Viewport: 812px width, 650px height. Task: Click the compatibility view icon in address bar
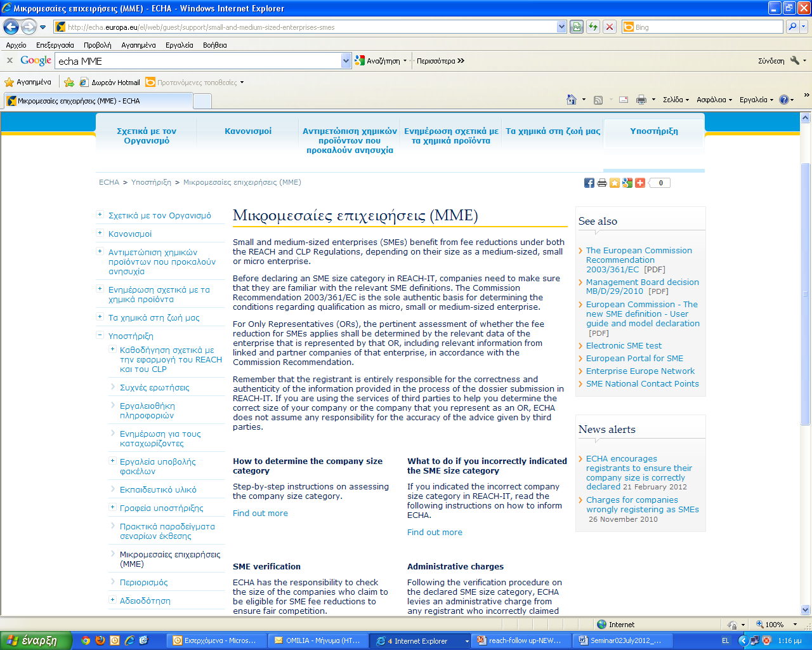[x=577, y=27]
